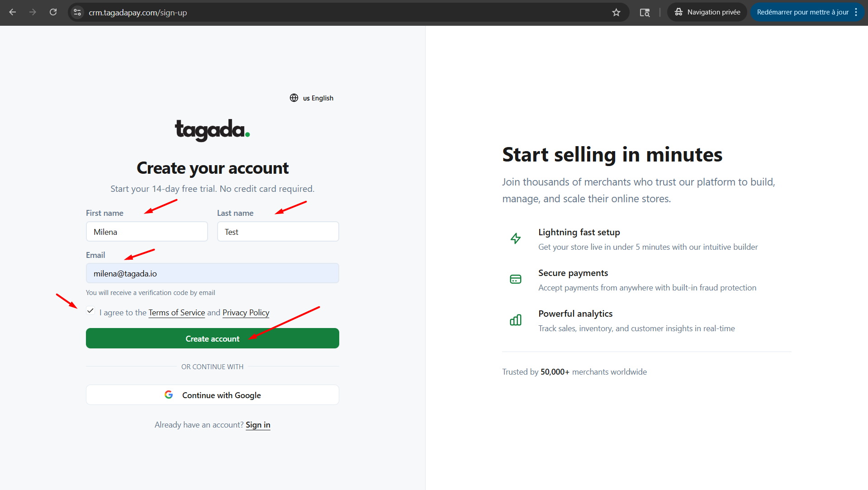Open the Terms of Service link
The height and width of the screenshot is (490, 868).
[176, 313]
